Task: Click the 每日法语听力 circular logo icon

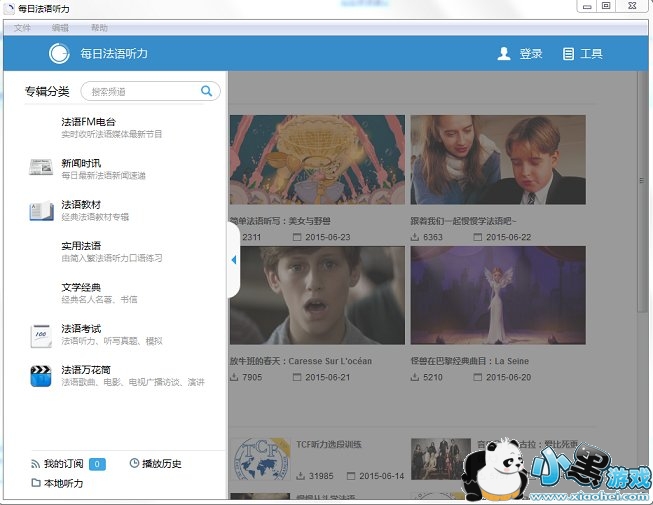Action: [59, 54]
